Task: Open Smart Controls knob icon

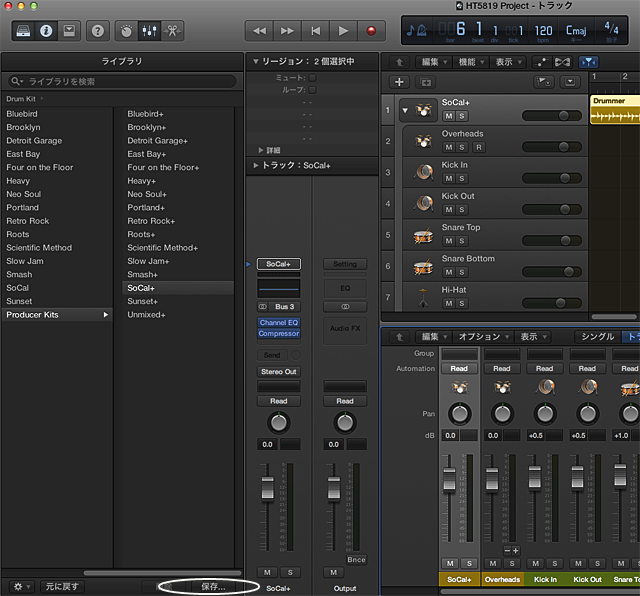Action: pos(127,31)
